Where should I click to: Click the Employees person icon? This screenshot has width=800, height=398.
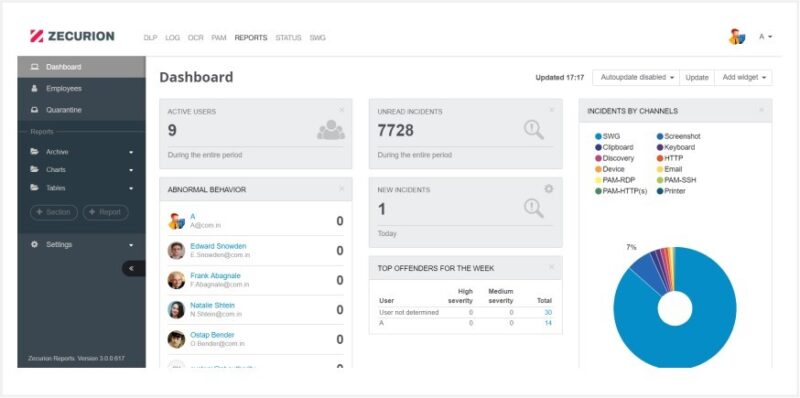(x=35, y=88)
